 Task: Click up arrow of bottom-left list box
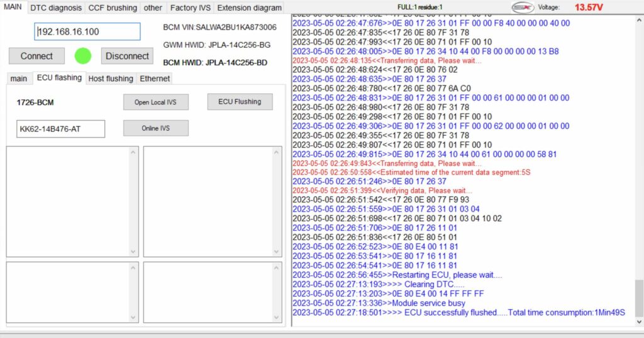[133, 268]
